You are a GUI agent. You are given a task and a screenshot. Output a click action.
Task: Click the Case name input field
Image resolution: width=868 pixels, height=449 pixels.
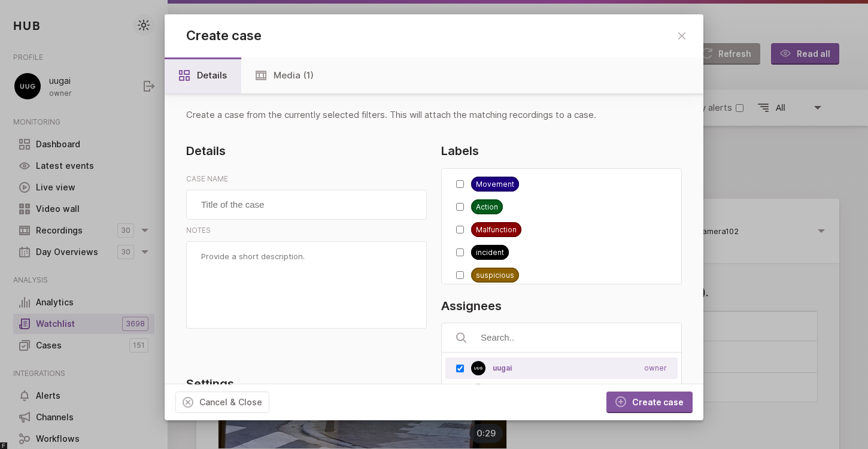click(306, 205)
